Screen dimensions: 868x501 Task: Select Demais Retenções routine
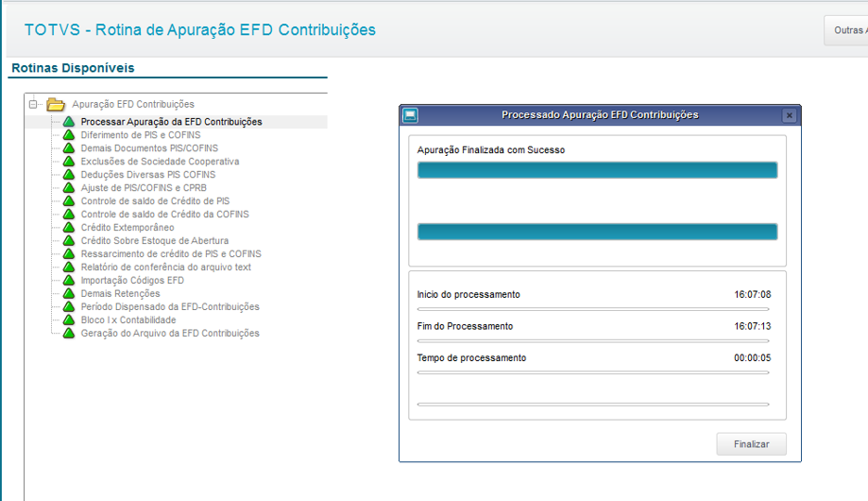tap(120, 294)
